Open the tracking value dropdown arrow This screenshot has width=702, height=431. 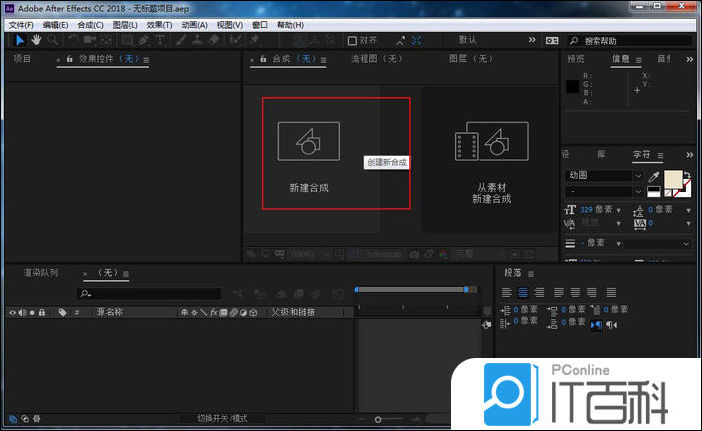click(x=688, y=223)
